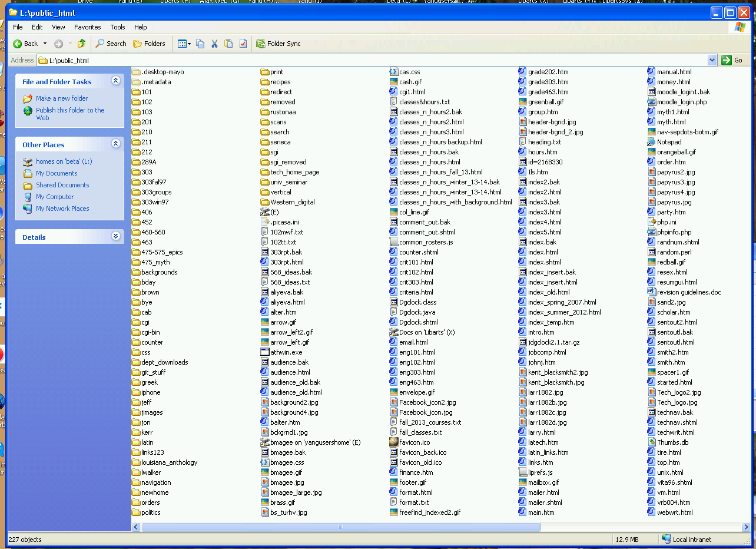
Task: Select the athwin.exe file
Action: pos(286,352)
